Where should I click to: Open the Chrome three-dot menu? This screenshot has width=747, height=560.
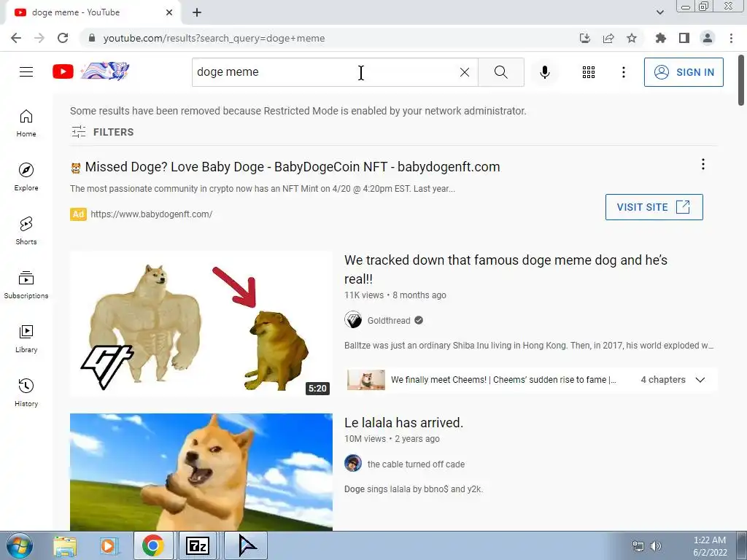coord(731,38)
